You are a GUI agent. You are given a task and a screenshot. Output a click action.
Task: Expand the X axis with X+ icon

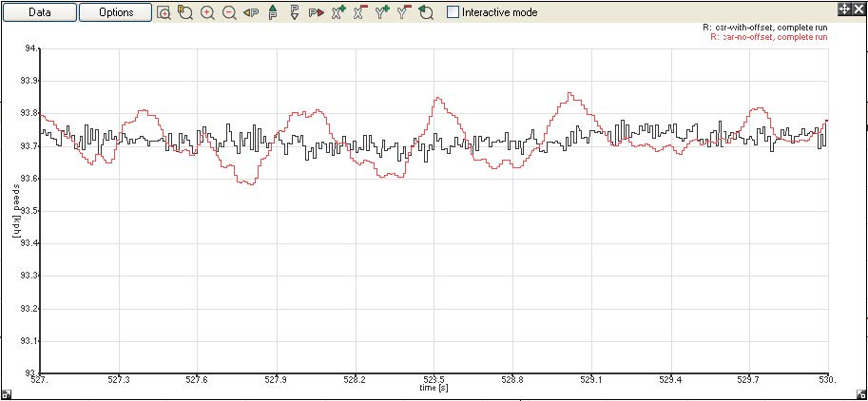pyautogui.click(x=338, y=13)
